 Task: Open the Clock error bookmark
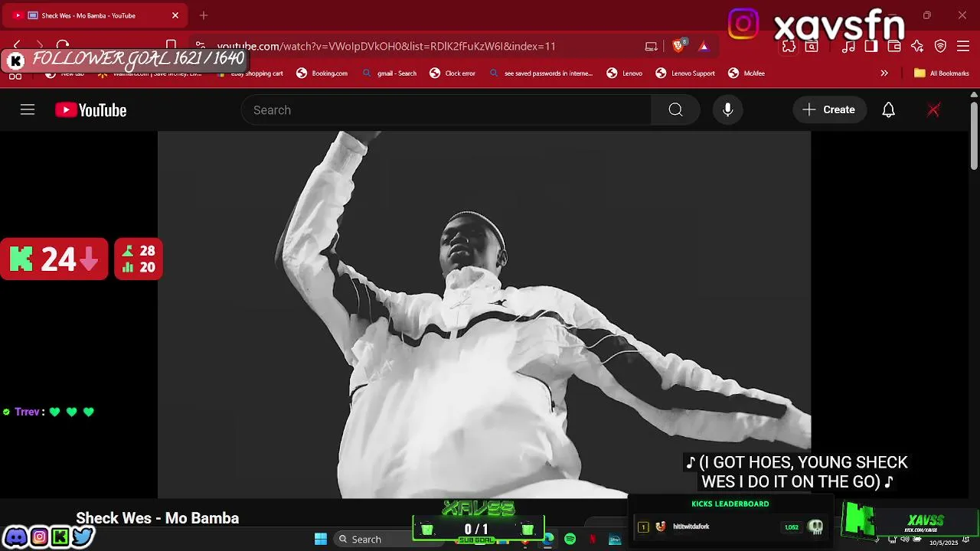[452, 73]
